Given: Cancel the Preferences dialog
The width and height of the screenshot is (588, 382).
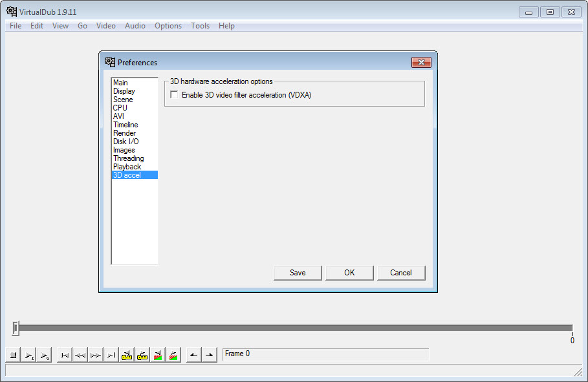Looking at the screenshot, I should point(401,273).
